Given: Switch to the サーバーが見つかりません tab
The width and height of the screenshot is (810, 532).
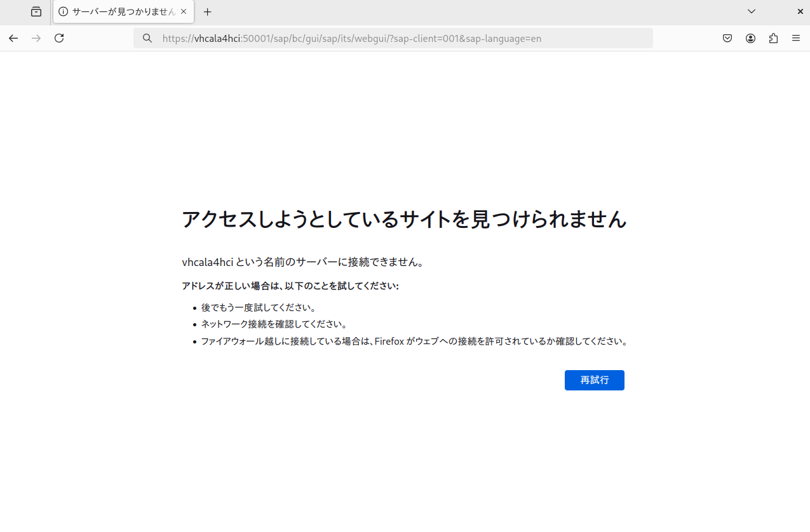Looking at the screenshot, I should click(x=114, y=11).
